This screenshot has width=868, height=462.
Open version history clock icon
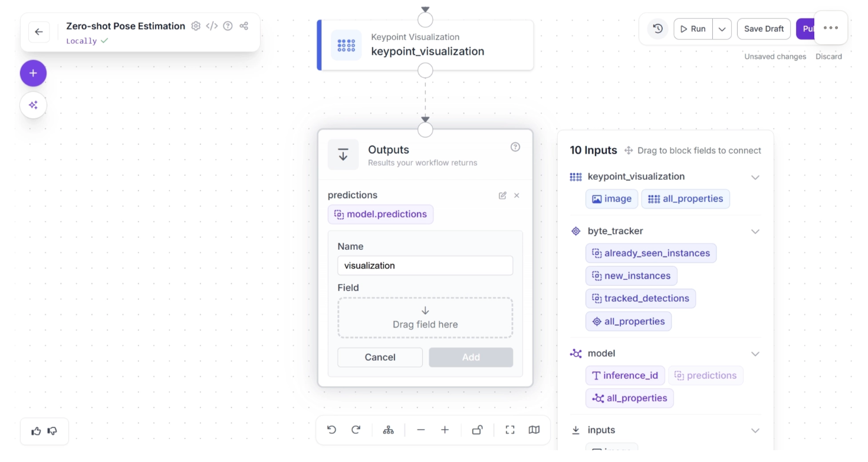(x=658, y=28)
